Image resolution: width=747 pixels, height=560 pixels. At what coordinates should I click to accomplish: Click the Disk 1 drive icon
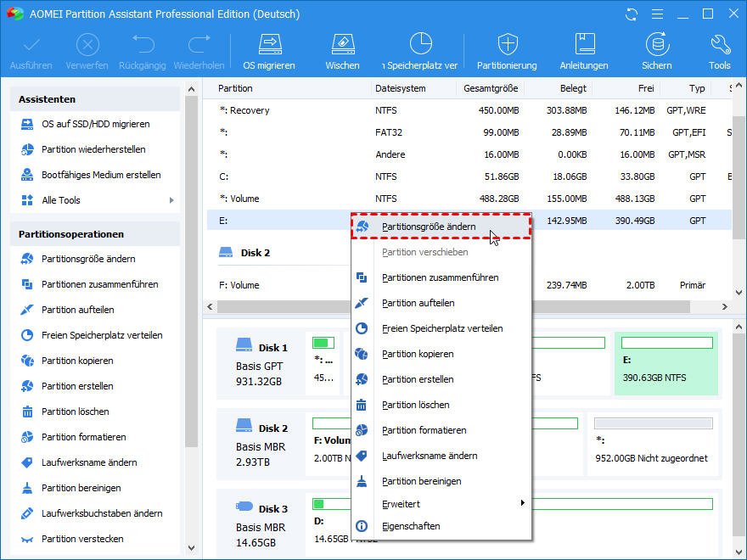[244, 344]
